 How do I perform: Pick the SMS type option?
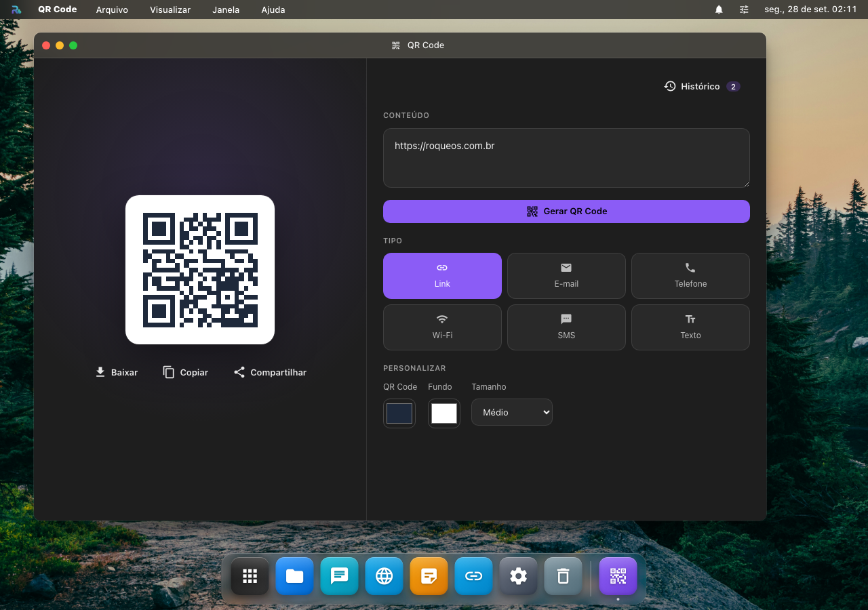(566, 327)
